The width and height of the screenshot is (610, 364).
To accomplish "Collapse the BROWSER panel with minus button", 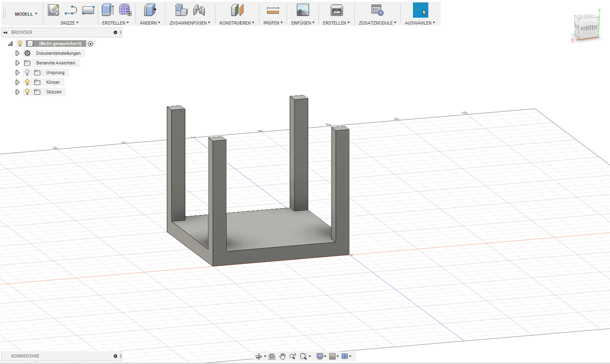I will click(x=115, y=32).
